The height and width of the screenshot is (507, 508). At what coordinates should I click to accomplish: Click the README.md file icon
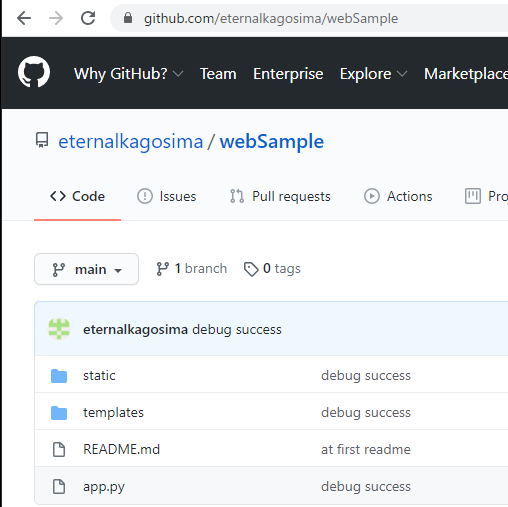(x=59, y=449)
